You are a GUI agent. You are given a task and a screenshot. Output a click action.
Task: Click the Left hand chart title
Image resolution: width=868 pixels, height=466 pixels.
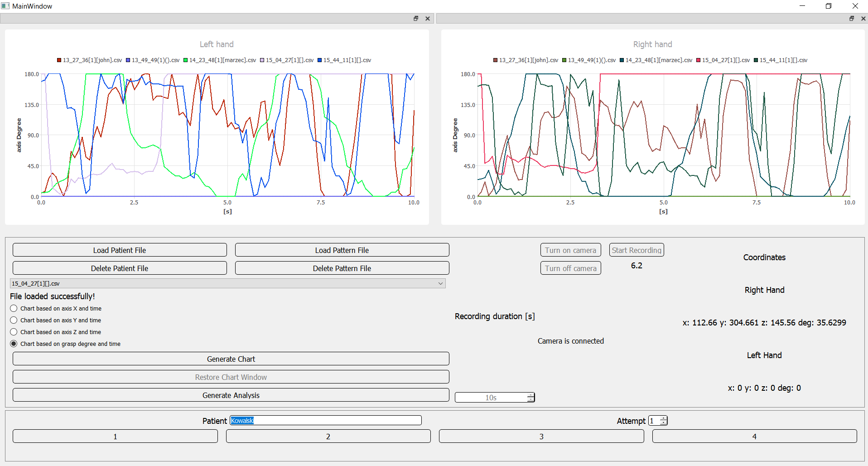click(217, 44)
